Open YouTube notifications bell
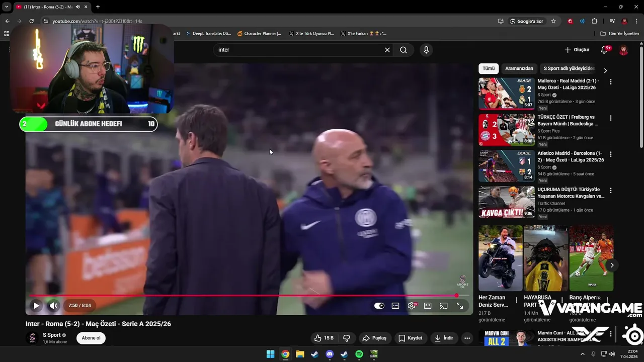 605,50
